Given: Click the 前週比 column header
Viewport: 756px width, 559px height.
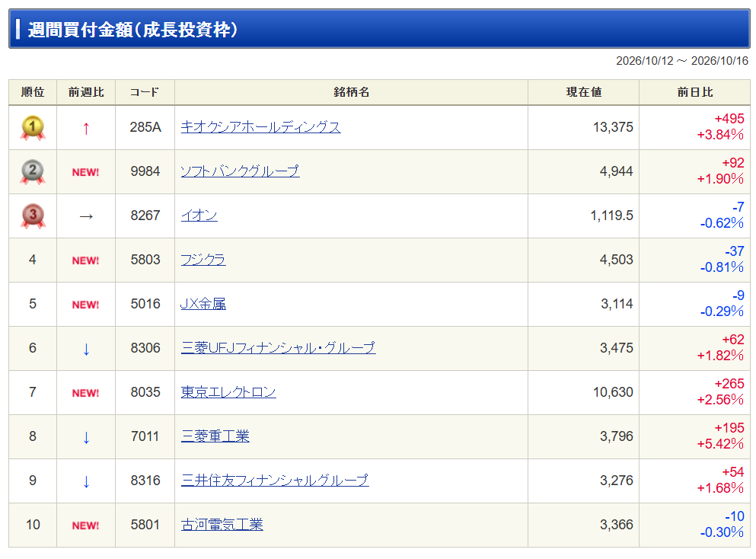Looking at the screenshot, I should tap(86, 92).
